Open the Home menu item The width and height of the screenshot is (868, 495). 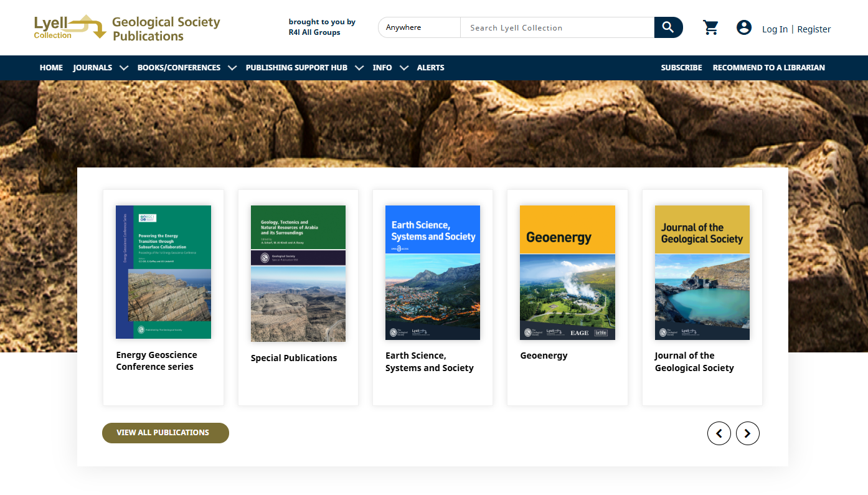(51, 68)
